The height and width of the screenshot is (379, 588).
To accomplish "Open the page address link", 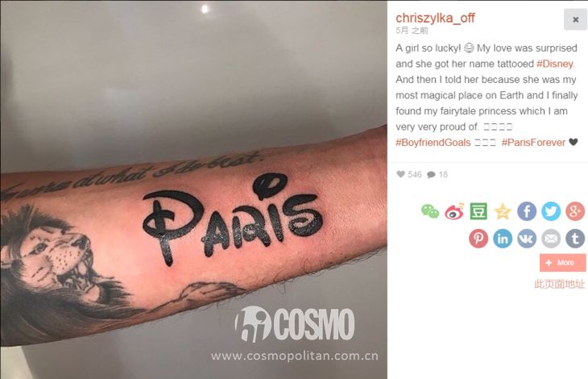I will [x=559, y=284].
